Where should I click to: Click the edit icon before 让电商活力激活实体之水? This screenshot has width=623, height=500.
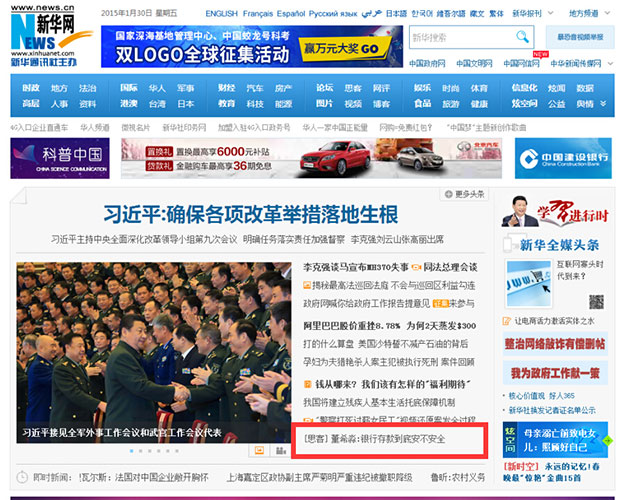(x=507, y=321)
